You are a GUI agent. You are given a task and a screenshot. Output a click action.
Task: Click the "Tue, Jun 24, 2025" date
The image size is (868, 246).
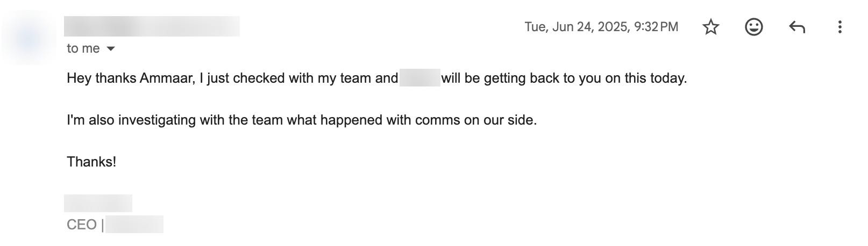[577, 27]
